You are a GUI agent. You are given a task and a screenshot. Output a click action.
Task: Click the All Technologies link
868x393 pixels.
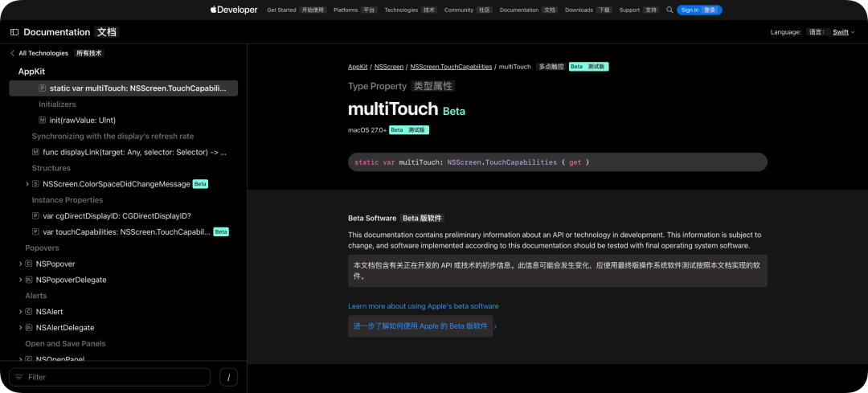point(43,53)
